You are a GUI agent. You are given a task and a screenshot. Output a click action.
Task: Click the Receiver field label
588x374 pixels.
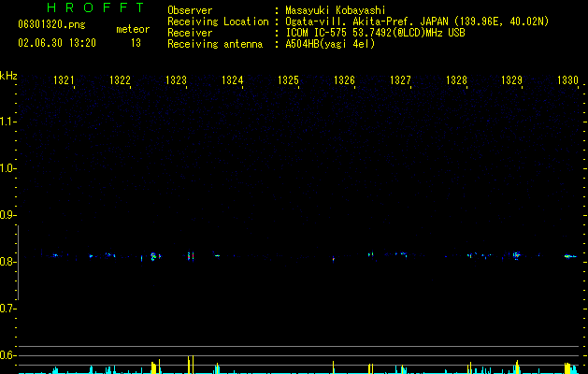point(190,33)
